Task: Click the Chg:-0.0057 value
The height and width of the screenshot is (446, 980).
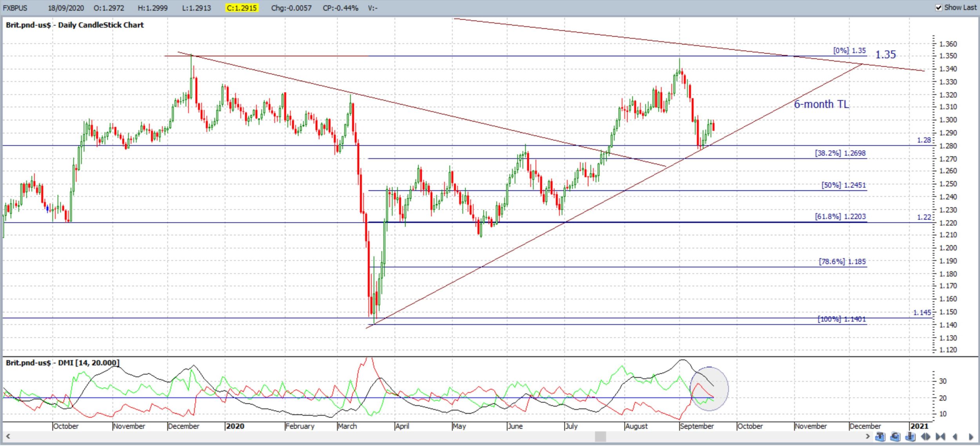Action: pyautogui.click(x=291, y=8)
